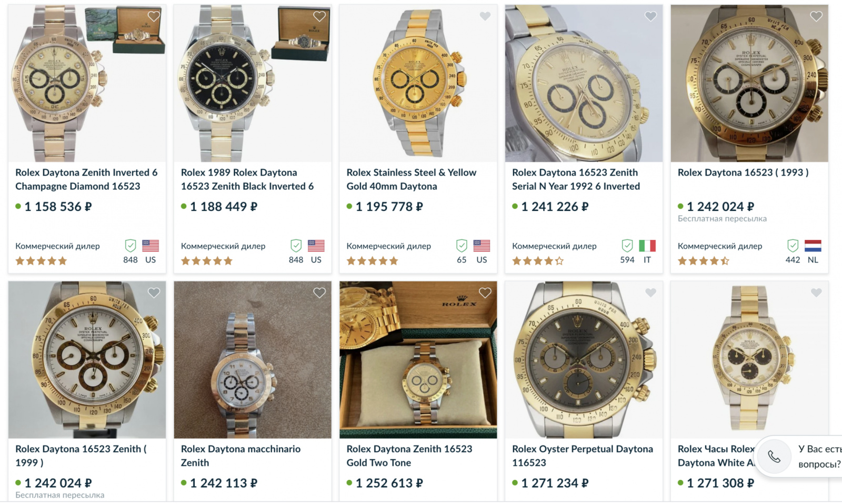842x504 pixels.
Task: Save Daytona 16523 (1993) with heart icon
Action: coord(816,16)
